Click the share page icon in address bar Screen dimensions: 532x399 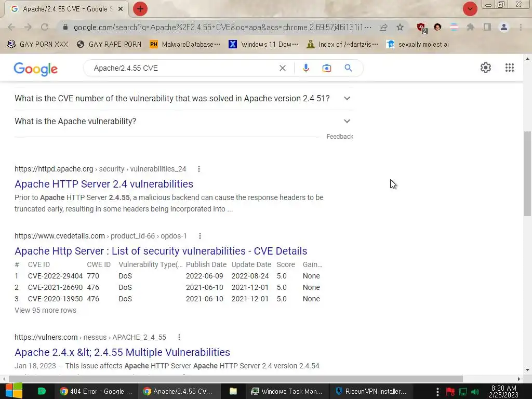click(x=383, y=27)
